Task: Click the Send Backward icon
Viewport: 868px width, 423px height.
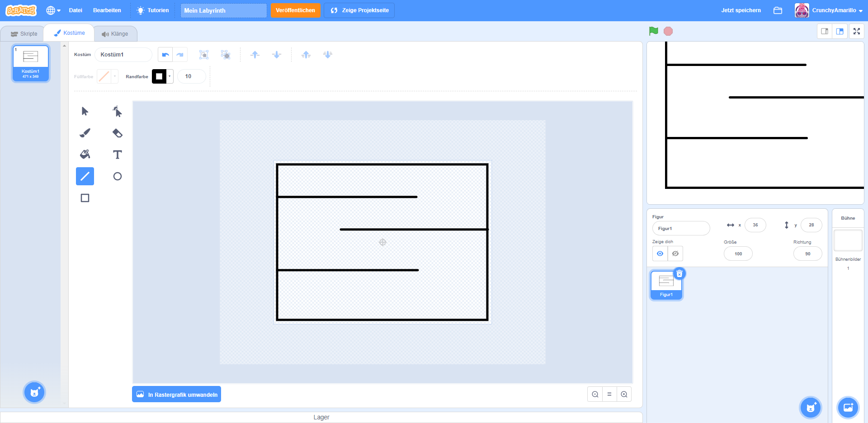Action: [x=277, y=55]
